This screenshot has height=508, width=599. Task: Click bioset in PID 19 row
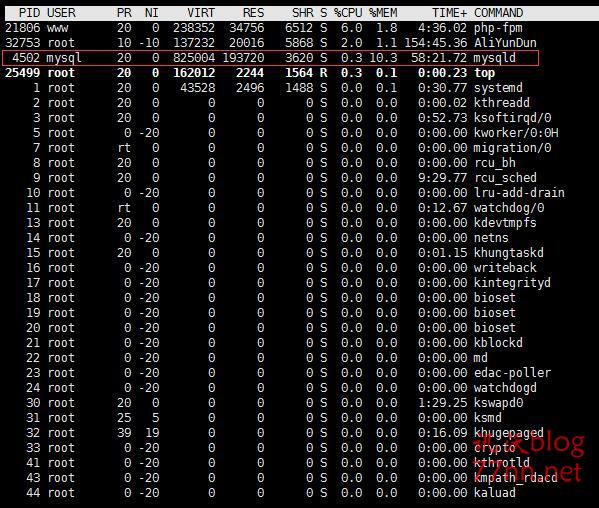[495, 313]
